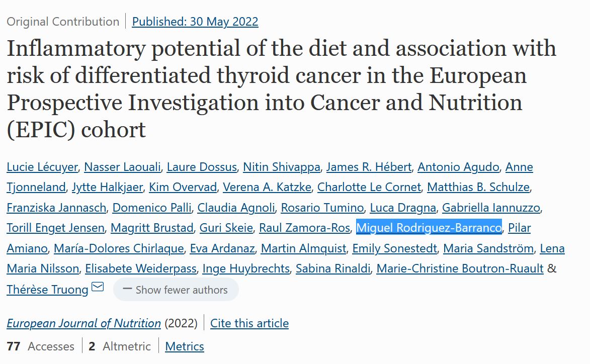Image resolution: width=590 pixels, height=364 pixels.
Task: Click Cite this article
Action: [249, 323]
